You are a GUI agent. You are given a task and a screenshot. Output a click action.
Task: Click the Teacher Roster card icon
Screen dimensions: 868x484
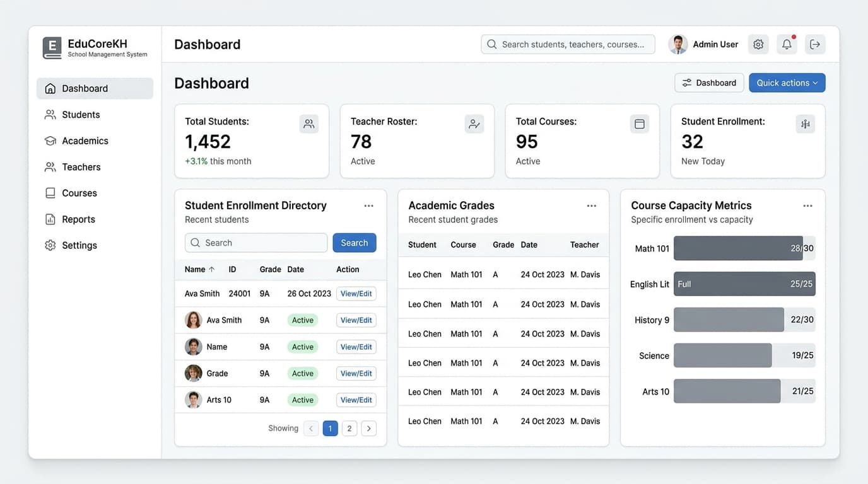click(x=474, y=124)
